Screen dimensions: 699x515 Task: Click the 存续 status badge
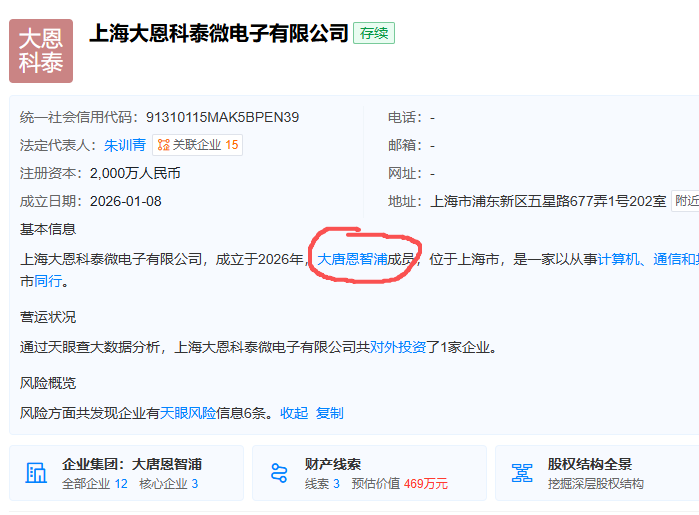[x=374, y=33]
